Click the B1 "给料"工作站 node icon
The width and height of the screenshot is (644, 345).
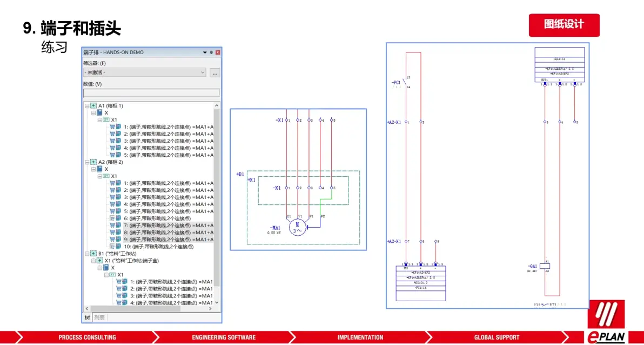[x=93, y=254]
